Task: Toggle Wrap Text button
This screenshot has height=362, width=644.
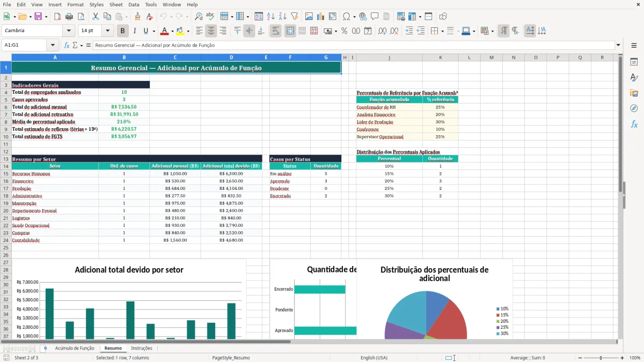Action: pos(275,31)
